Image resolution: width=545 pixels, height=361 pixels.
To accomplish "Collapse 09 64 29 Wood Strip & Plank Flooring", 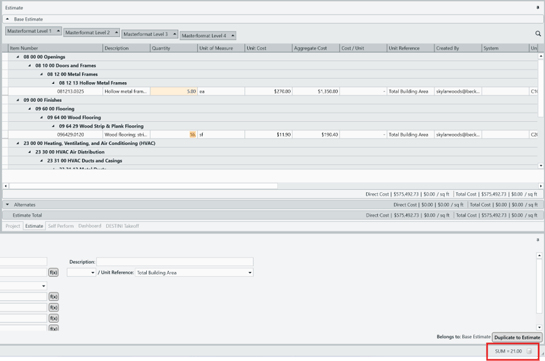I will tap(53, 126).
